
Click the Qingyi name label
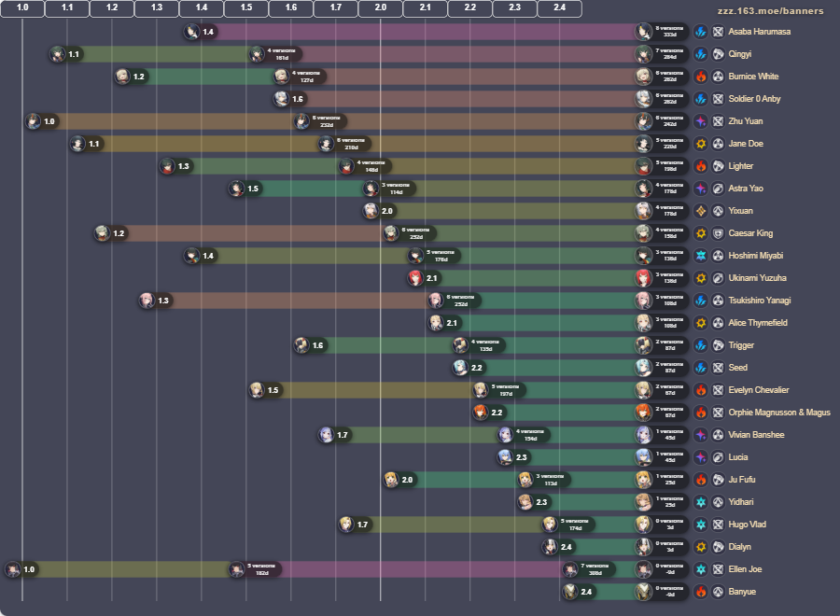point(740,54)
